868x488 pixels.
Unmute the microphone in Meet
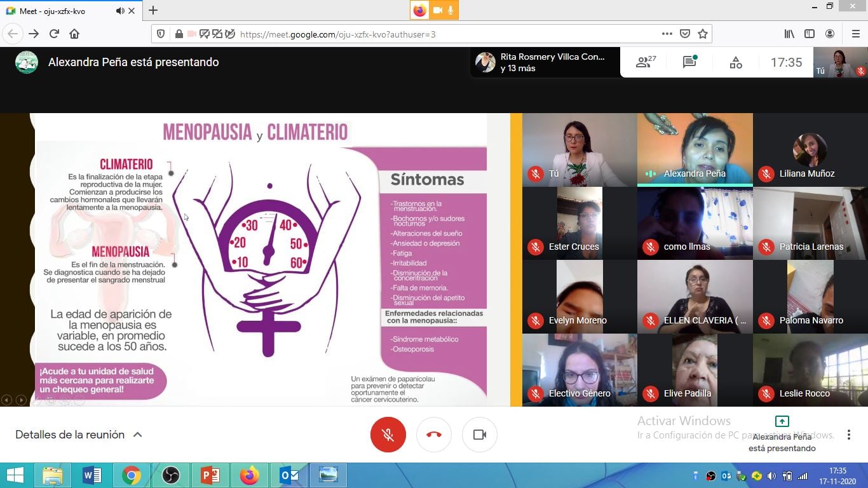pos(388,435)
